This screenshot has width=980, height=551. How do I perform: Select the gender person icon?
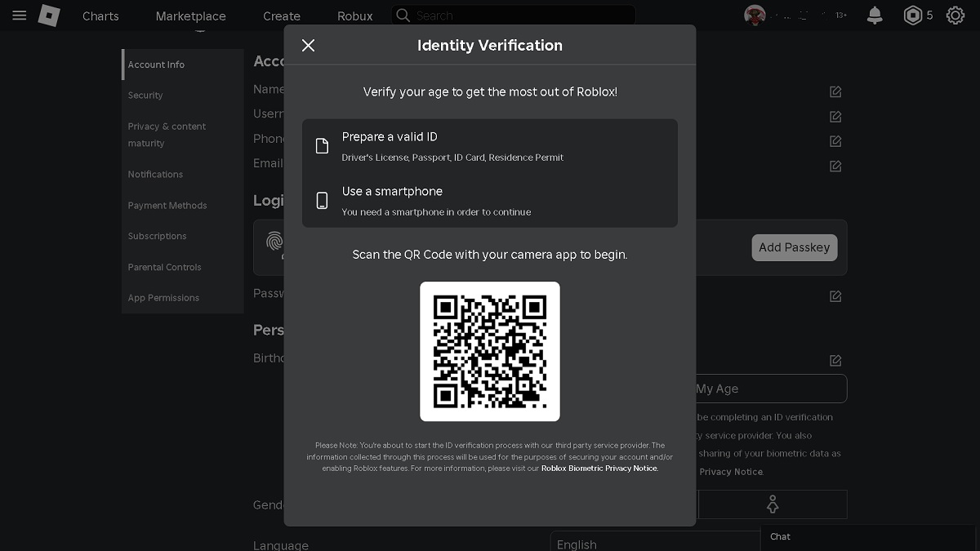[x=772, y=504]
